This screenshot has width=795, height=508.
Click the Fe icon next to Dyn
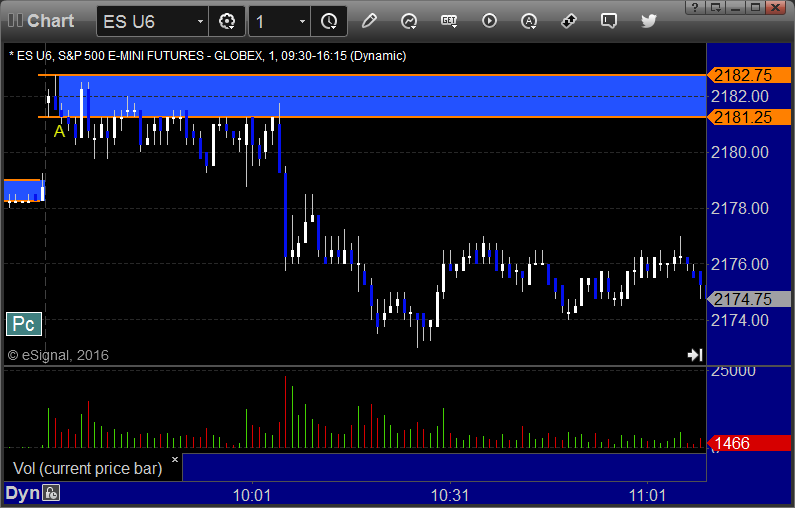tap(51, 493)
